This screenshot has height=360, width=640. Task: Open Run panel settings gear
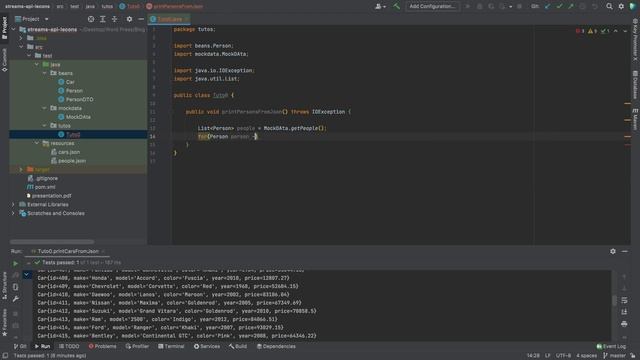click(613, 251)
